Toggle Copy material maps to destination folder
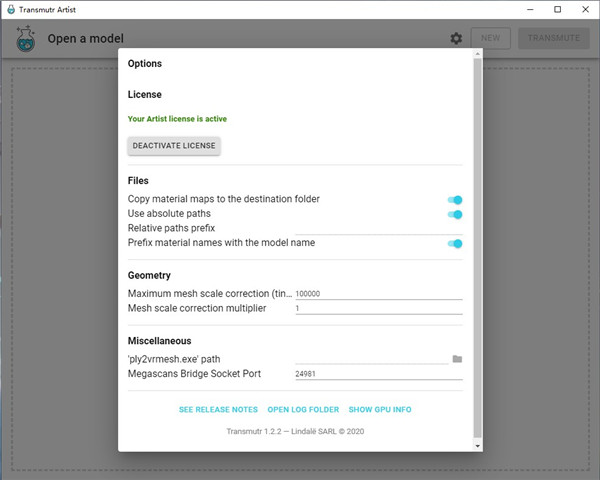 455,200
